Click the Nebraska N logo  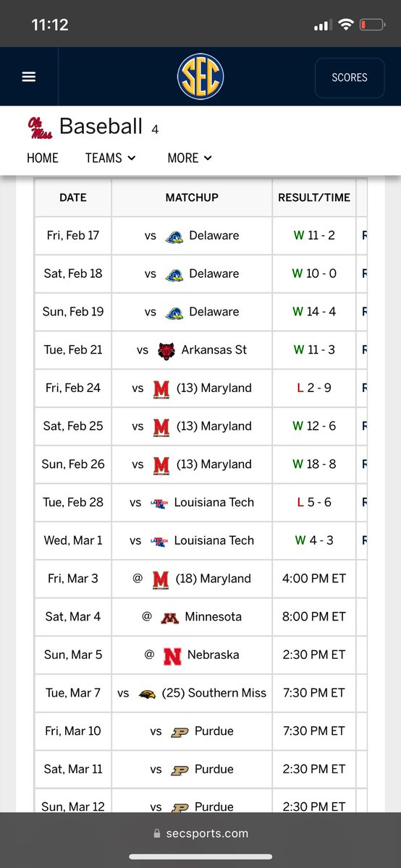coord(172,655)
